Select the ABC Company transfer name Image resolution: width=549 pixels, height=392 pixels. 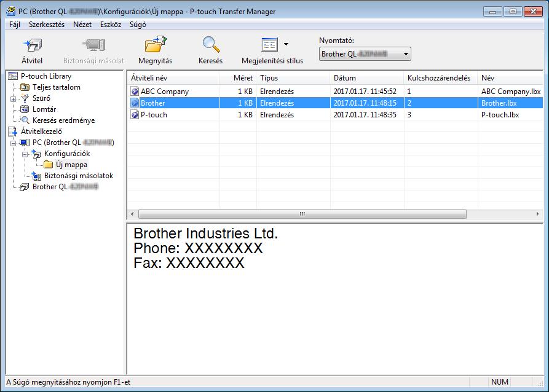point(165,92)
